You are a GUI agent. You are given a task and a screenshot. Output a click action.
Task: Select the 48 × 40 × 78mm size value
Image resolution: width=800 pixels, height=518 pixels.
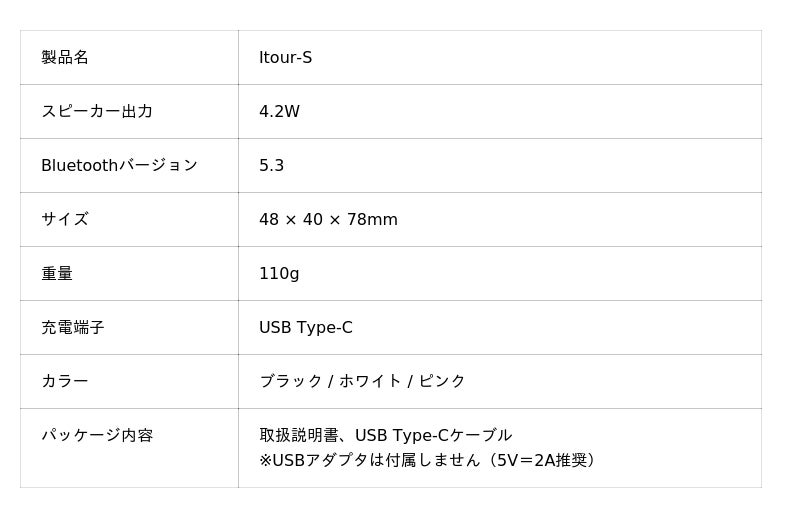coord(328,220)
